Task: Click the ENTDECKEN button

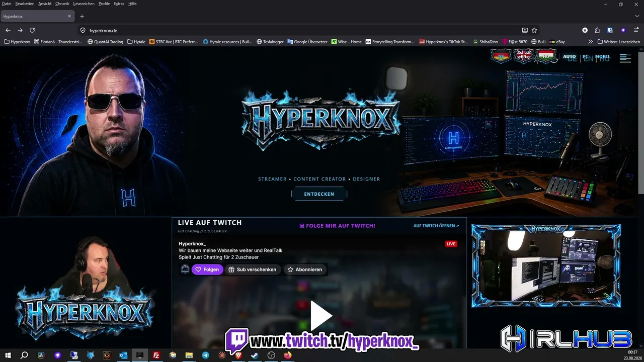Action: 319,194
